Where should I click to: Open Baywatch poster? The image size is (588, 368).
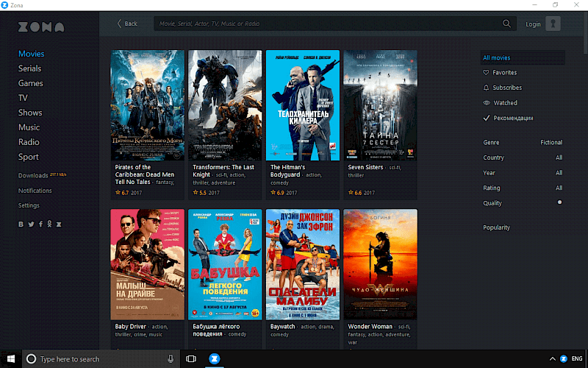pos(303,264)
